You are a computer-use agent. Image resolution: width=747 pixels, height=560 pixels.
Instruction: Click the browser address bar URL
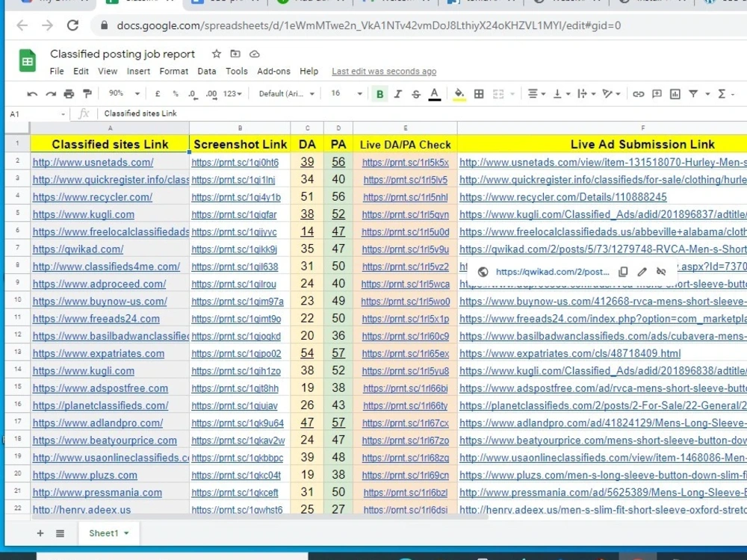coord(369,25)
